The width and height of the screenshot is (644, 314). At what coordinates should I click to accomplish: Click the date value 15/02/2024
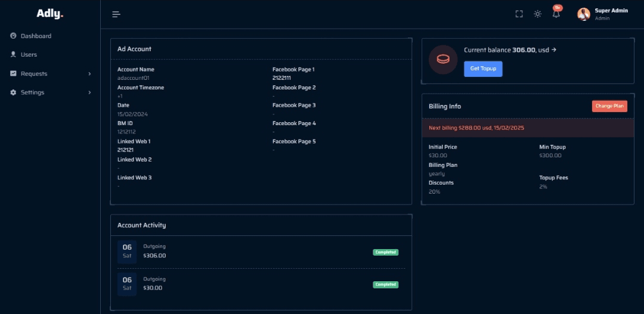132,114
